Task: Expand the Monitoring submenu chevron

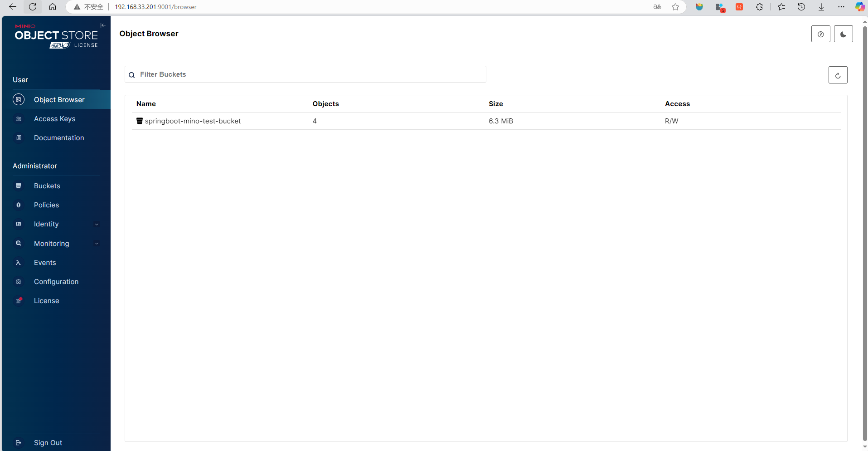Action: click(x=97, y=244)
